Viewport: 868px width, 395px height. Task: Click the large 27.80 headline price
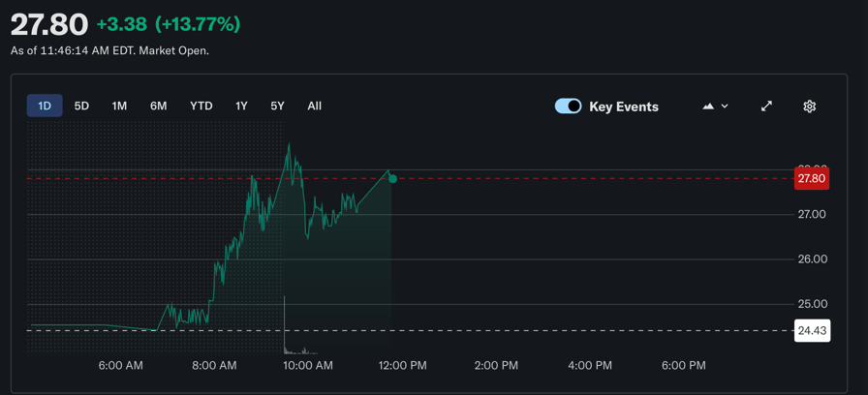click(x=49, y=24)
